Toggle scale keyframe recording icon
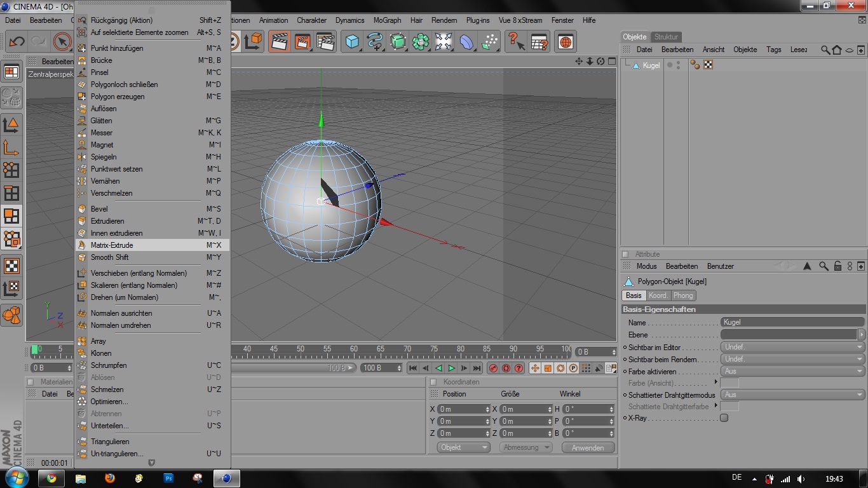 548,368
